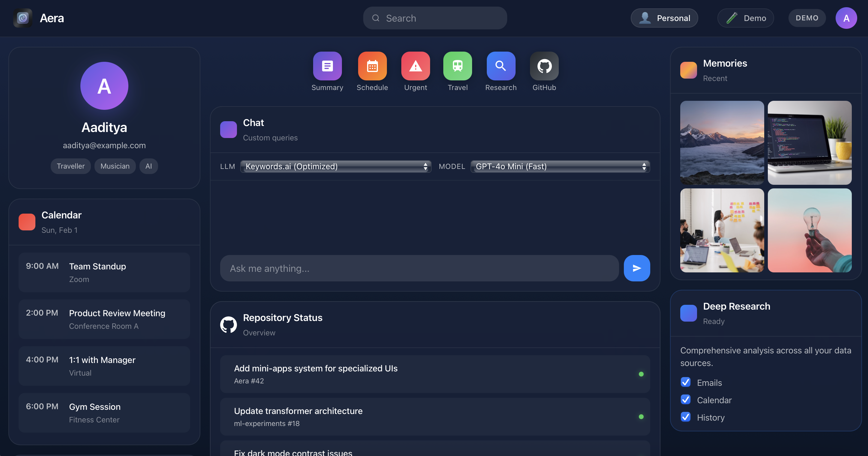The width and height of the screenshot is (868, 456).
Task: Click the purple Chat color square
Action: click(x=229, y=130)
